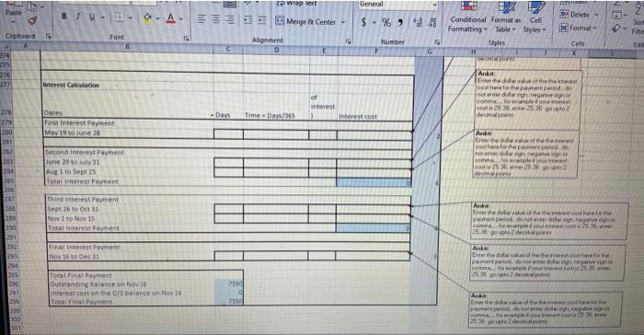Toggle Italic formatting
The width and height of the screenshot is (644, 335).
click(x=78, y=17)
